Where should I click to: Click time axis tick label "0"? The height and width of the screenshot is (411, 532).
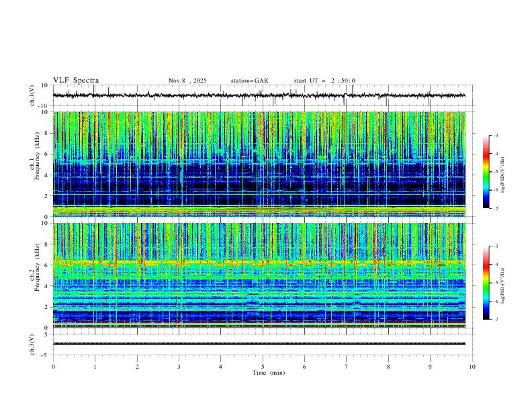(53, 367)
